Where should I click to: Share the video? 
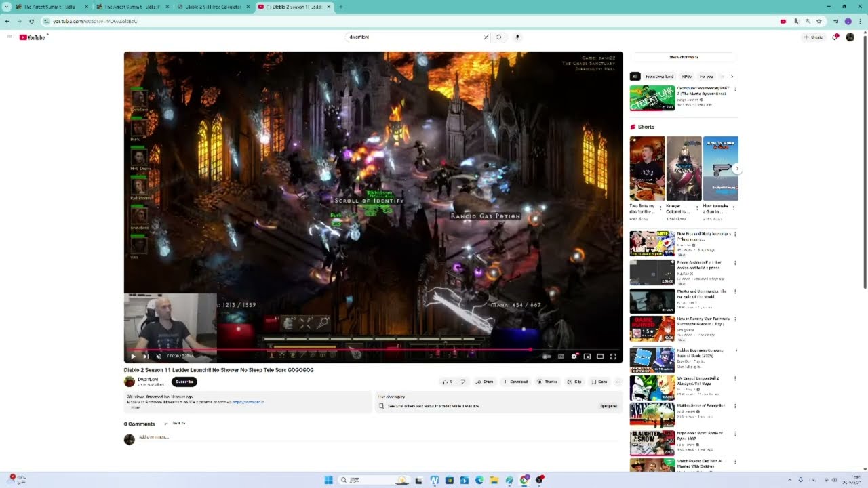(x=484, y=382)
